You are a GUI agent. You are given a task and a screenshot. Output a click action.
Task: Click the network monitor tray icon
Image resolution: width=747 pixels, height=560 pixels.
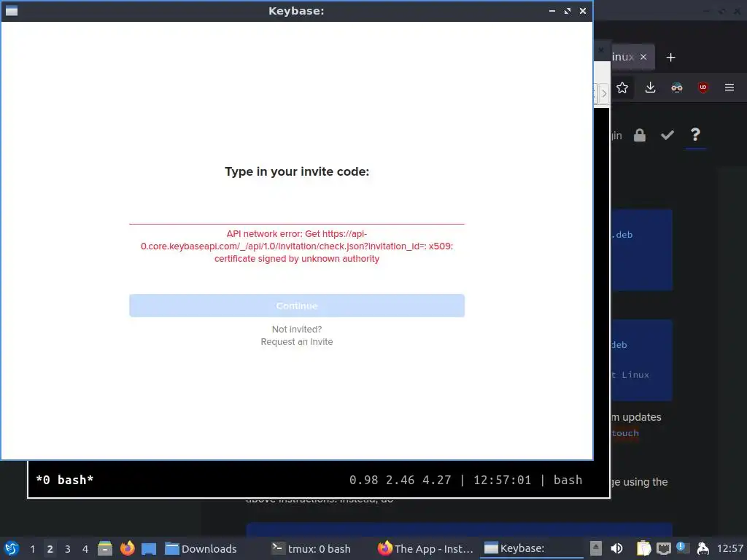[664, 549]
